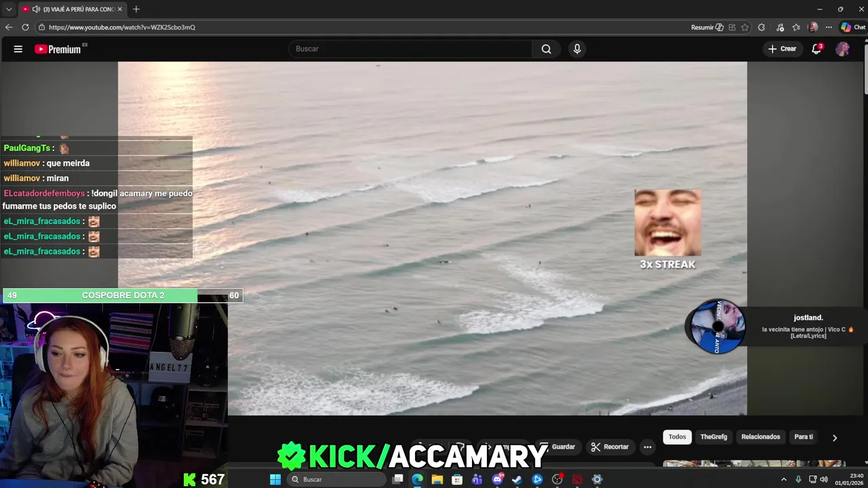The image size is (868, 488).
Task: Add page to favorites star
Action: coord(745,27)
